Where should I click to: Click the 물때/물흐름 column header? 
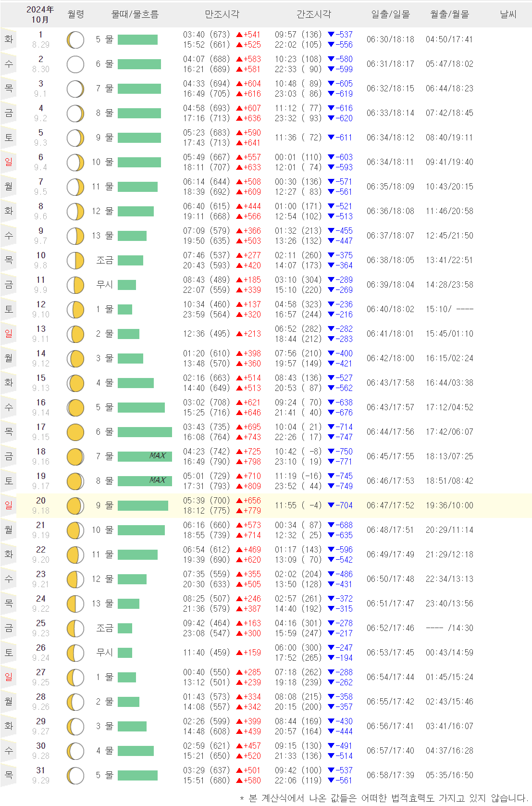[x=135, y=14]
